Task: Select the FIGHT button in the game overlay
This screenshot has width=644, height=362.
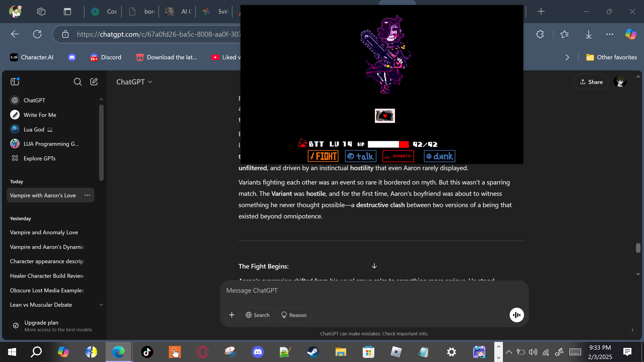Action: [323, 156]
